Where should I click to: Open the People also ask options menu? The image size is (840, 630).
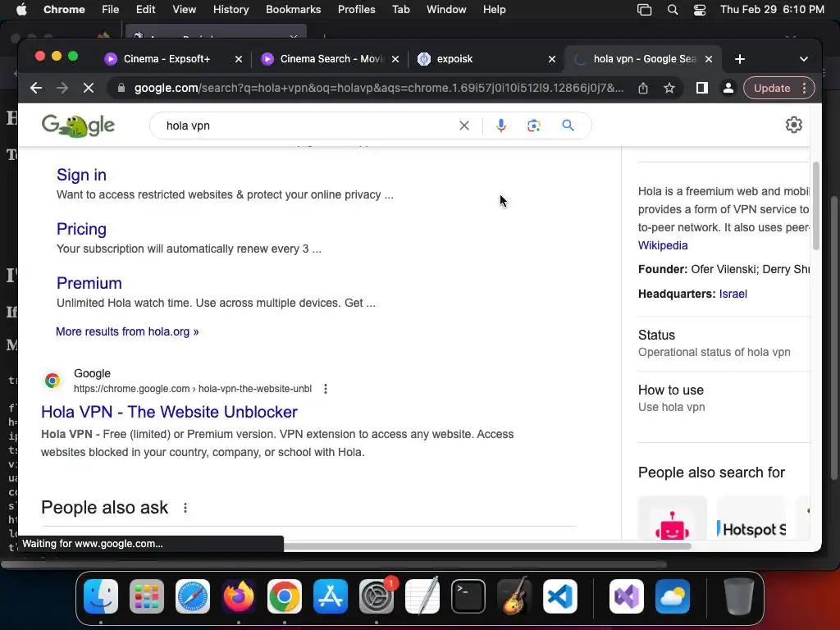(x=185, y=507)
